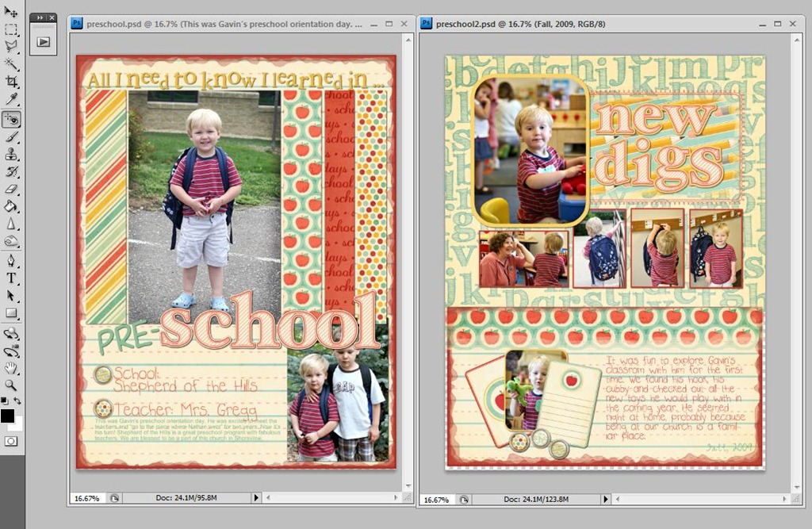This screenshot has height=529, width=812.
Task: Select the Polygonal Lasso tool
Action: tap(11, 47)
